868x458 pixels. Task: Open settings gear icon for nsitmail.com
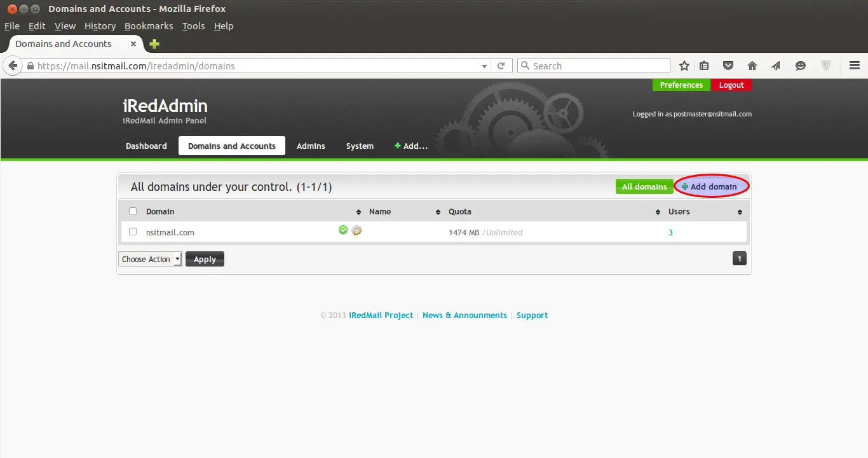point(356,230)
